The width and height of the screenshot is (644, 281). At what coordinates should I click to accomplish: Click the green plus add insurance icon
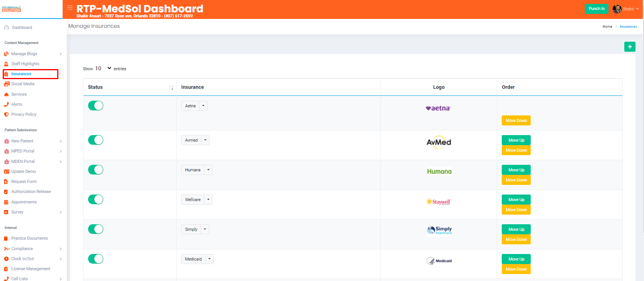[630, 47]
